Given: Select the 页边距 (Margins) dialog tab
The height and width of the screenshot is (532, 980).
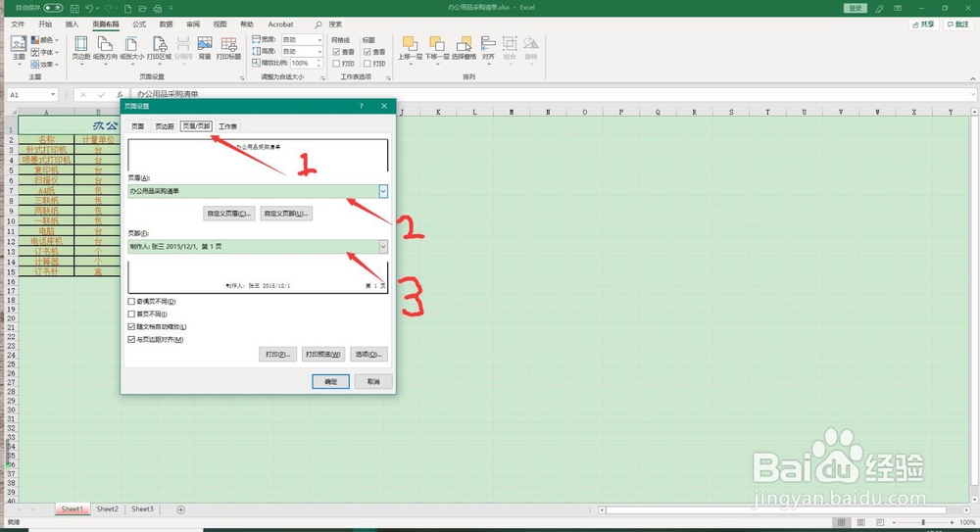Looking at the screenshot, I should click(x=165, y=126).
